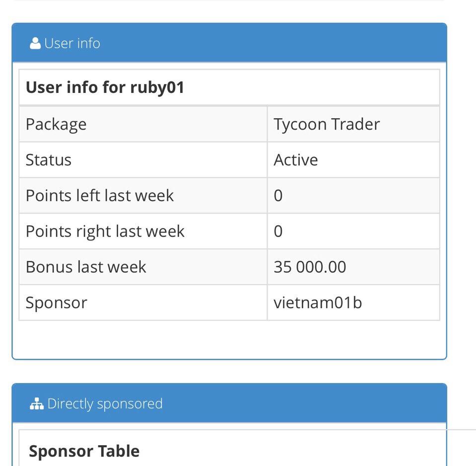Click the Points right last week label
Screen dimensions: 476x466
tap(105, 232)
